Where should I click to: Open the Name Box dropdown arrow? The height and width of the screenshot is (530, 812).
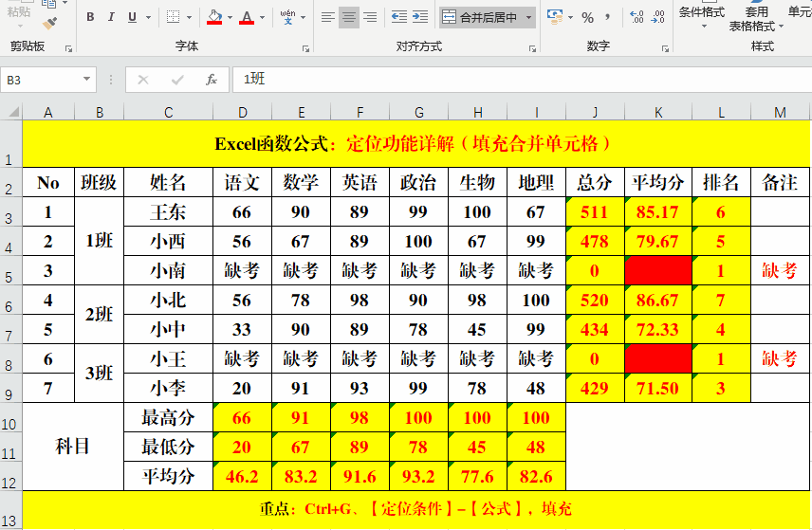click(87, 81)
